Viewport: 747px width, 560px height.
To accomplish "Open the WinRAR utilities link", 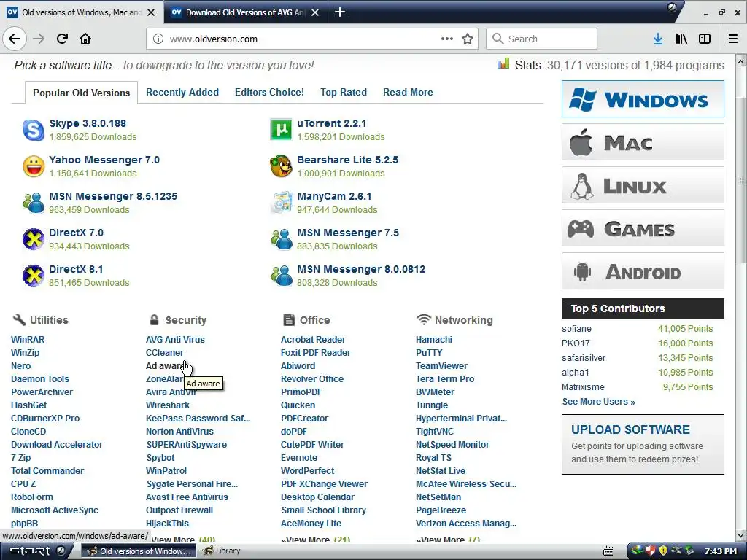I will (28, 340).
